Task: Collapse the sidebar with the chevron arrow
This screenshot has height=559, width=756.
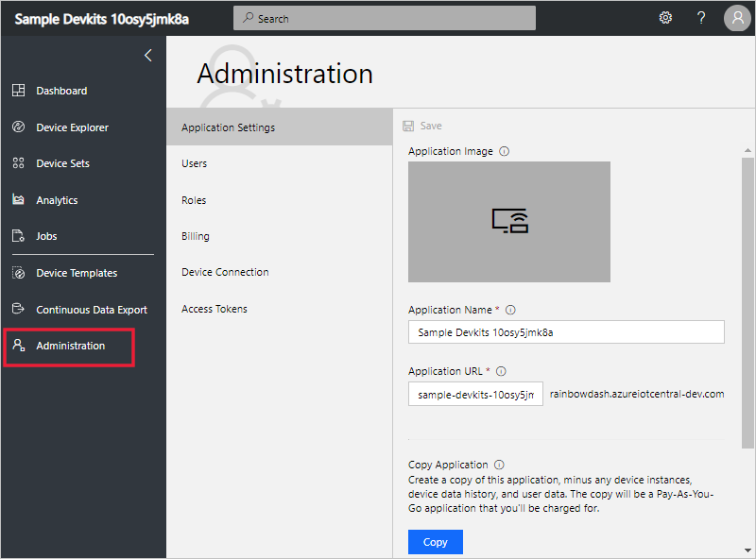Action: click(147, 55)
